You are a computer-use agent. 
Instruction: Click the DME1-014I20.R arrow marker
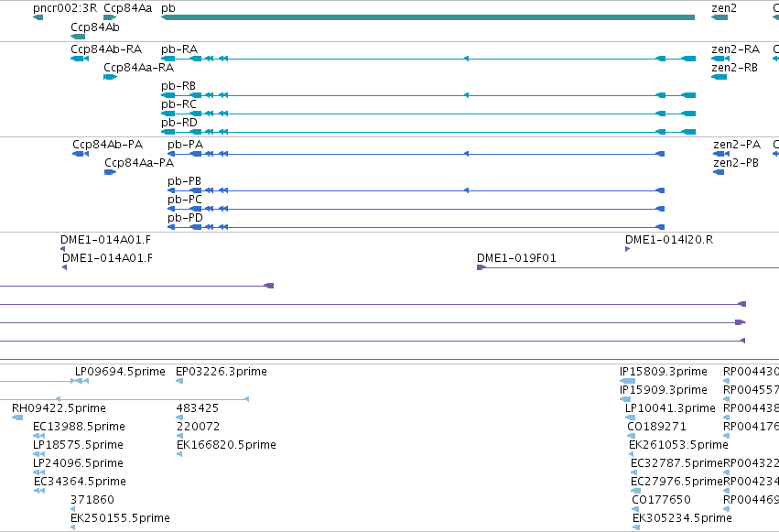(x=627, y=249)
